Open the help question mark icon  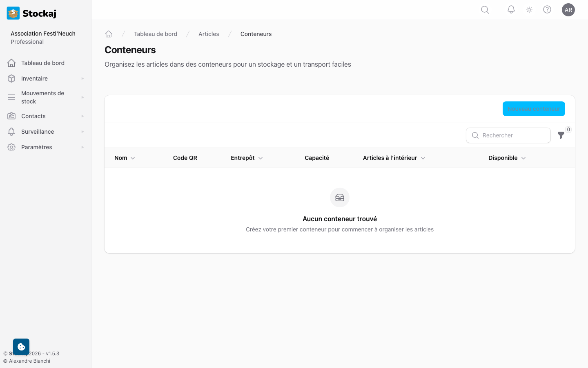click(547, 10)
